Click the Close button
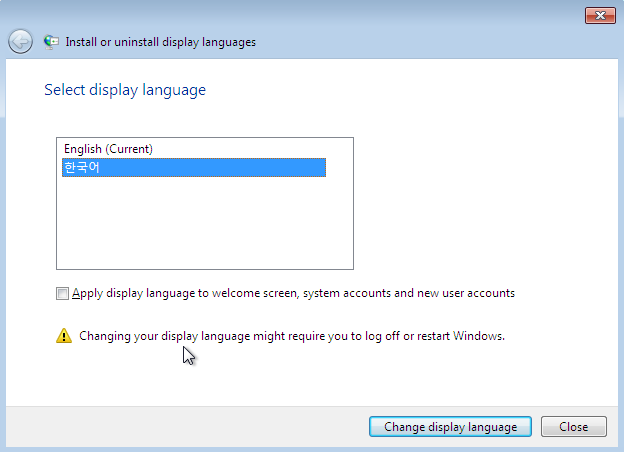 click(x=573, y=427)
